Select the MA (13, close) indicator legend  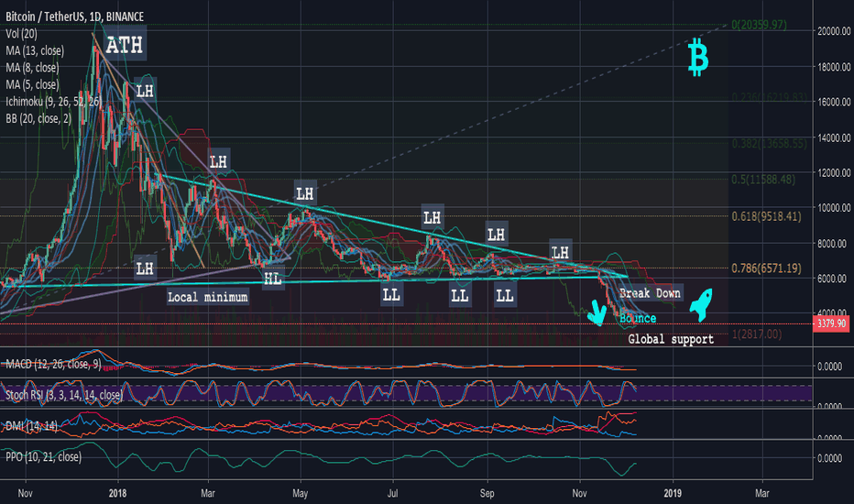coord(35,50)
